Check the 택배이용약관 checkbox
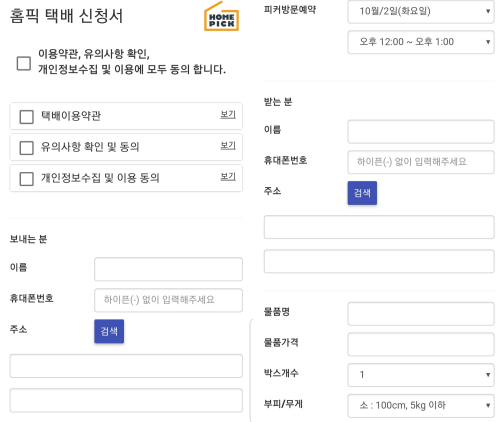The height and width of the screenshot is (422, 500). click(27, 117)
